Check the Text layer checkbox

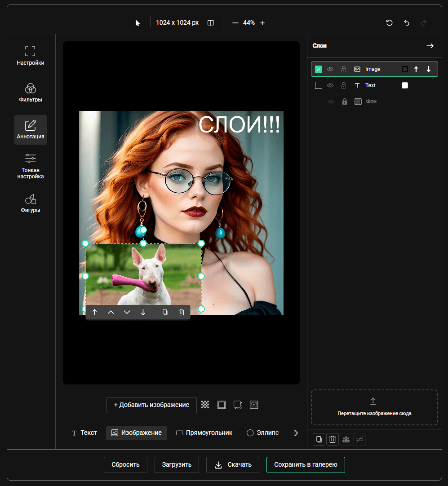319,85
